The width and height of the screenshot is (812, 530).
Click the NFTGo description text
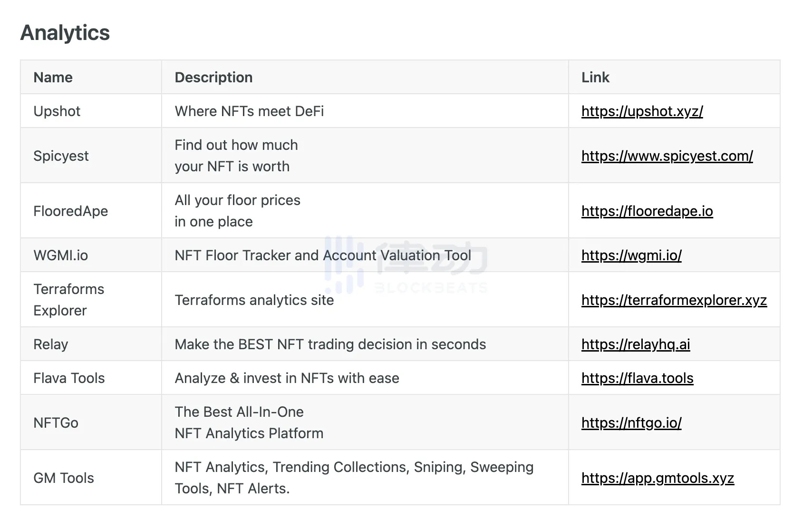pyautogui.click(x=249, y=423)
